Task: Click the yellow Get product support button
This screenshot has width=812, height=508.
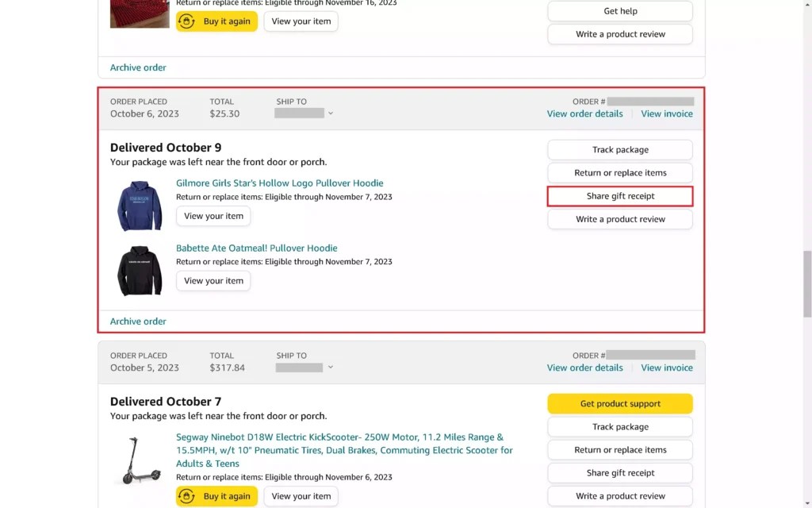Action: pyautogui.click(x=619, y=403)
